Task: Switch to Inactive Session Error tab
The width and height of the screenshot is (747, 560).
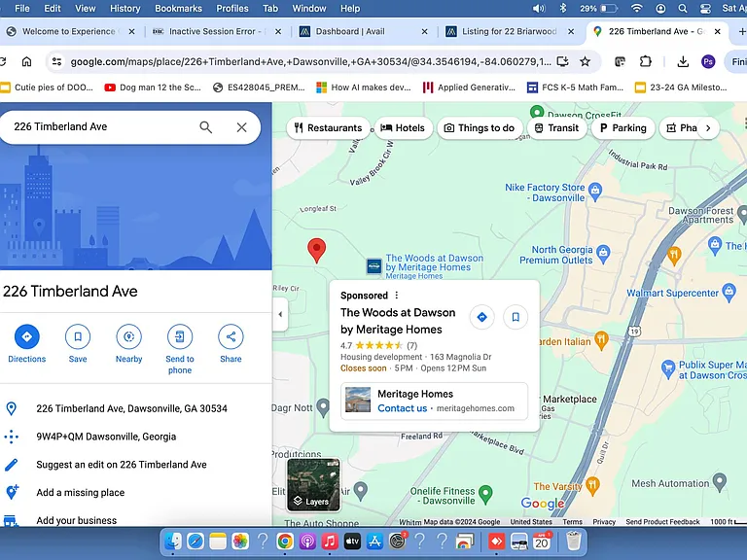Action: pos(217,31)
